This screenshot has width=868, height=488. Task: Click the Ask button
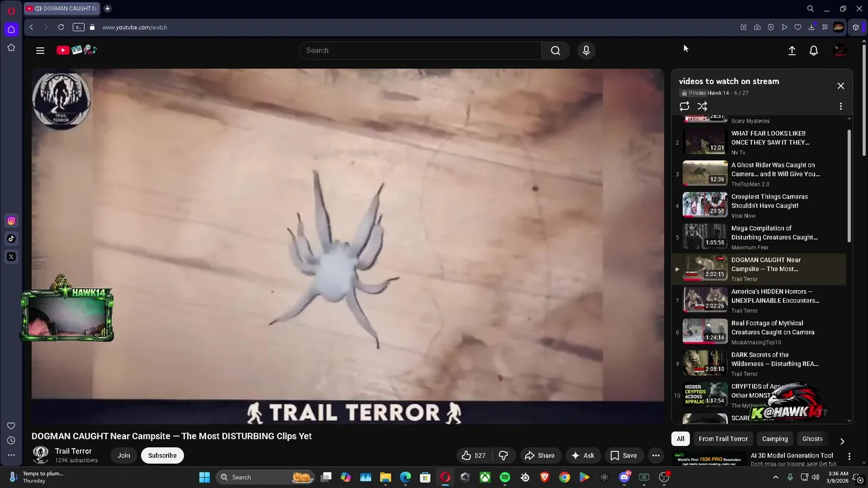point(583,455)
